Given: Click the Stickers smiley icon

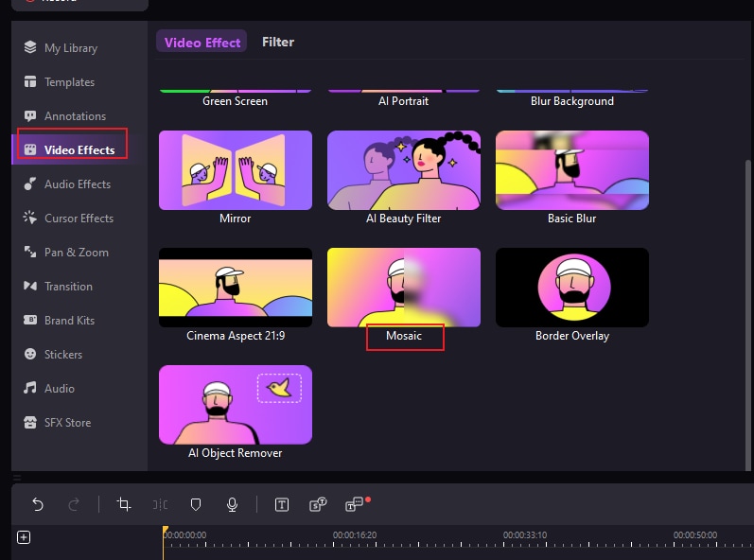Looking at the screenshot, I should 30,355.
